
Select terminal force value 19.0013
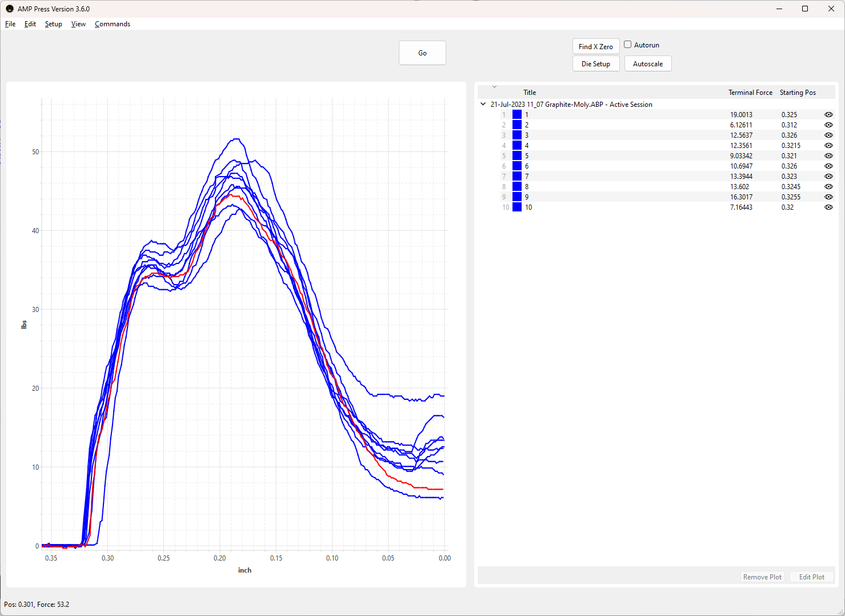point(741,115)
